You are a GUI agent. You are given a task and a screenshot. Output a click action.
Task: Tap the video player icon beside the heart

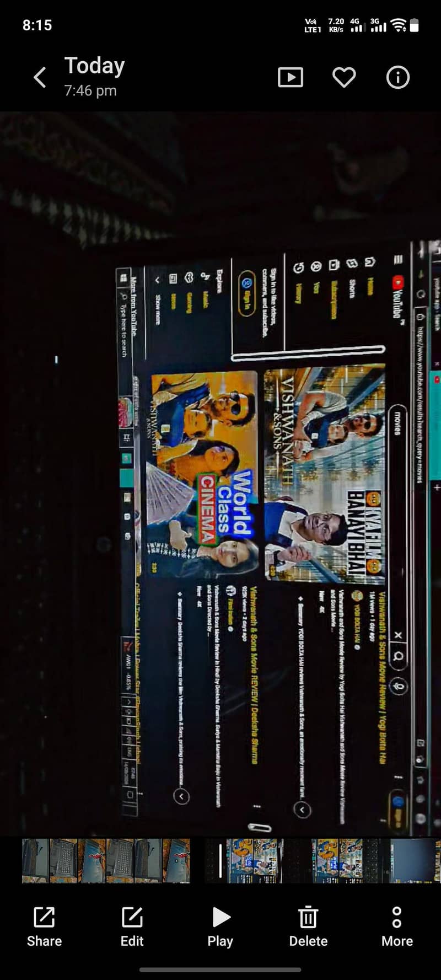tap(291, 77)
